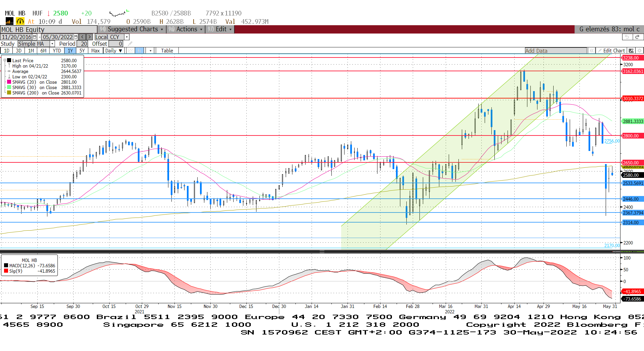Viewport: 644px width, 351px height.
Task: Click the MOL HB Equity security field
Action: pyautogui.click(x=49, y=30)
